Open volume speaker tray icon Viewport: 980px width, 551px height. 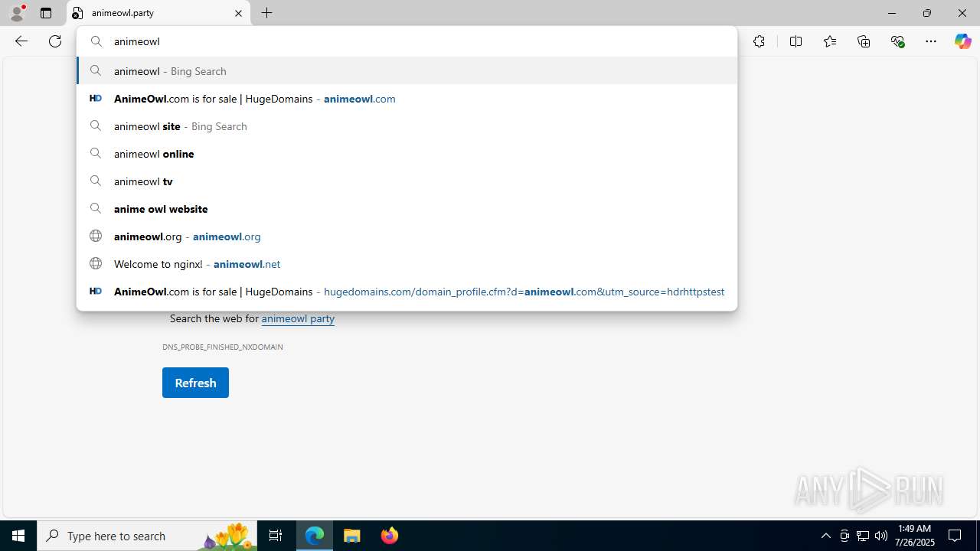click(x=881, y=536)
